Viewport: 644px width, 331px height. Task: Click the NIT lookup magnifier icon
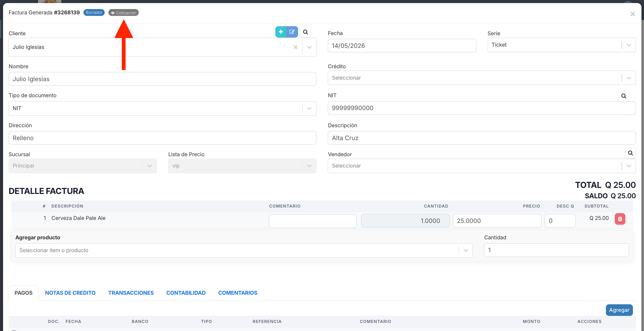(x=624, y=96)
